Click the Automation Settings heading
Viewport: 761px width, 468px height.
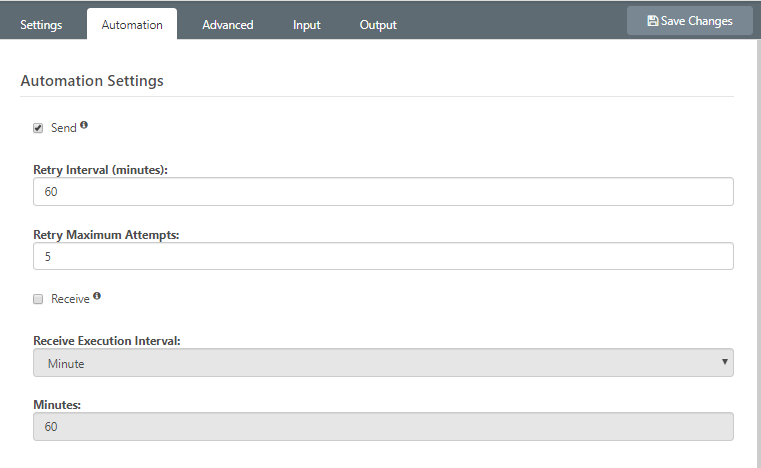(92, 80)
